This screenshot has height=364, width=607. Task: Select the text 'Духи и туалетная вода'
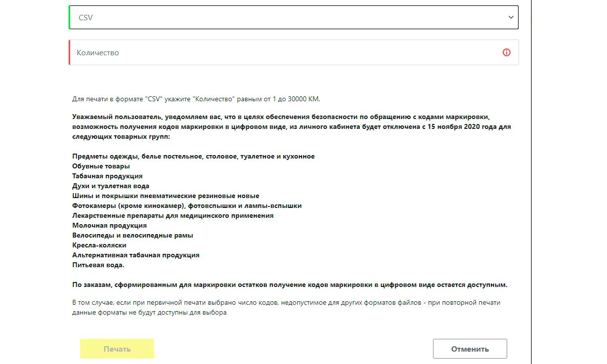111,186
